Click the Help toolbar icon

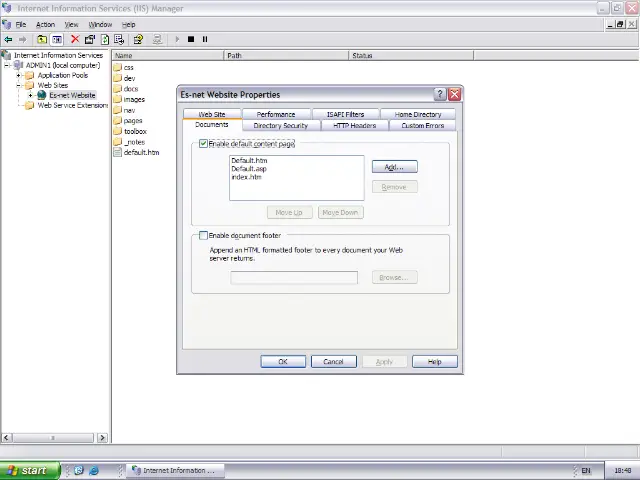coord(138,39)
